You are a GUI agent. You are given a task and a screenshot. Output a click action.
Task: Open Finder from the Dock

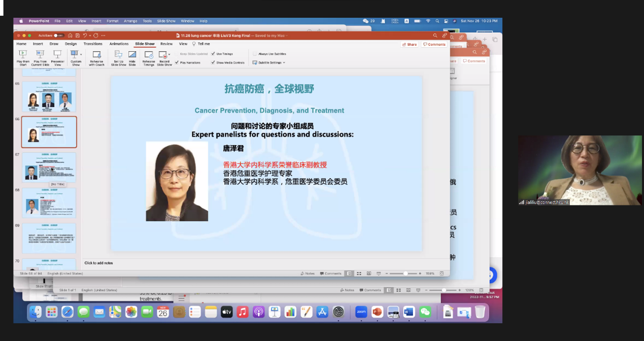36,312
